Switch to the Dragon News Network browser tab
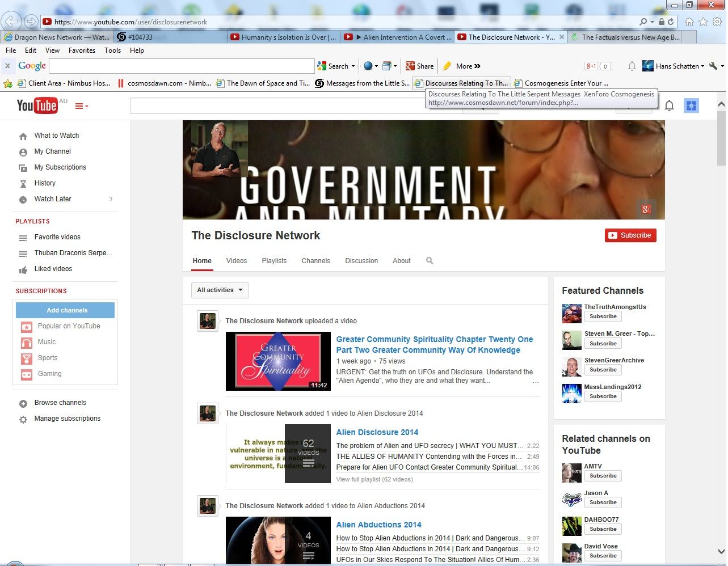This screenshot has width=728, height=566. point(57,37)
